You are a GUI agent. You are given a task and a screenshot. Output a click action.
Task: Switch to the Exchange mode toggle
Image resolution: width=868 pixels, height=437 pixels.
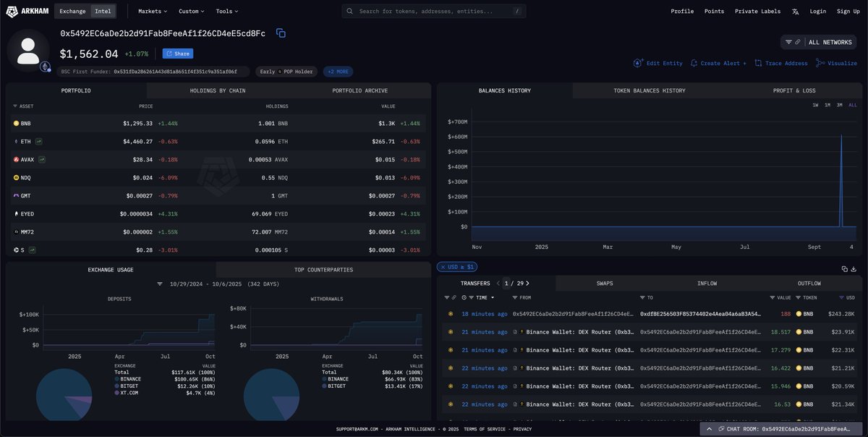coord(72,12)
